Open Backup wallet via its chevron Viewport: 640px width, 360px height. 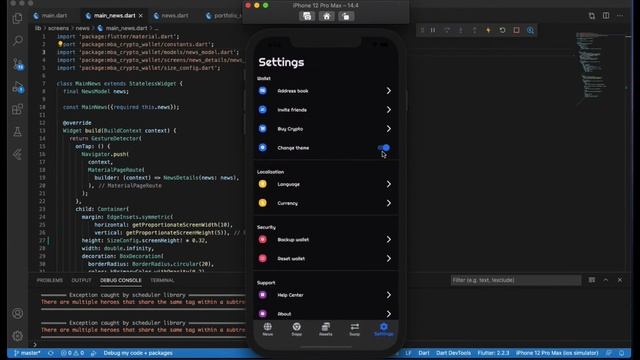click(389, 240)
